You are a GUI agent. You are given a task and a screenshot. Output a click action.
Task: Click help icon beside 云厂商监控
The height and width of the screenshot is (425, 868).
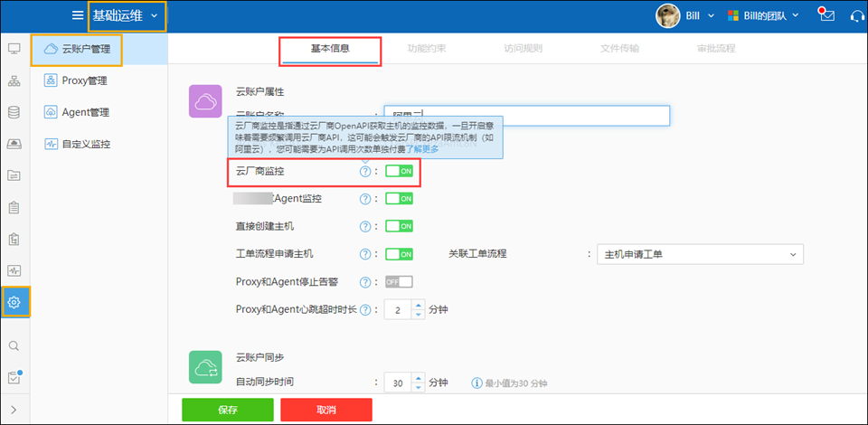click(x=365, y=171)
